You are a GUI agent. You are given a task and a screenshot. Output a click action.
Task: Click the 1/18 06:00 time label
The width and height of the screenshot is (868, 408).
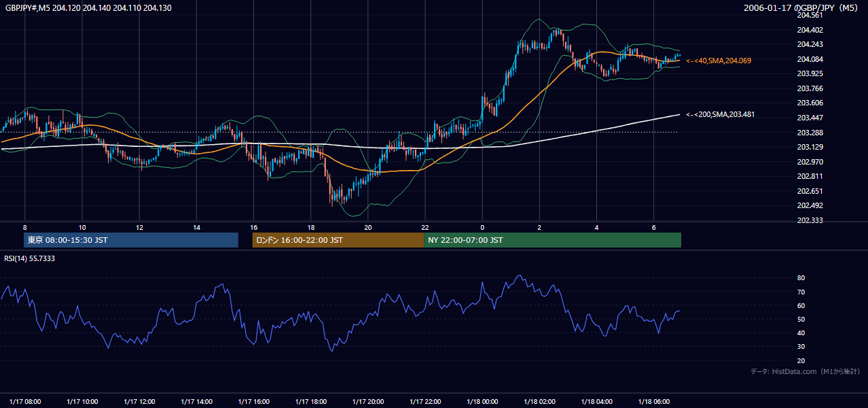(654, 401)
